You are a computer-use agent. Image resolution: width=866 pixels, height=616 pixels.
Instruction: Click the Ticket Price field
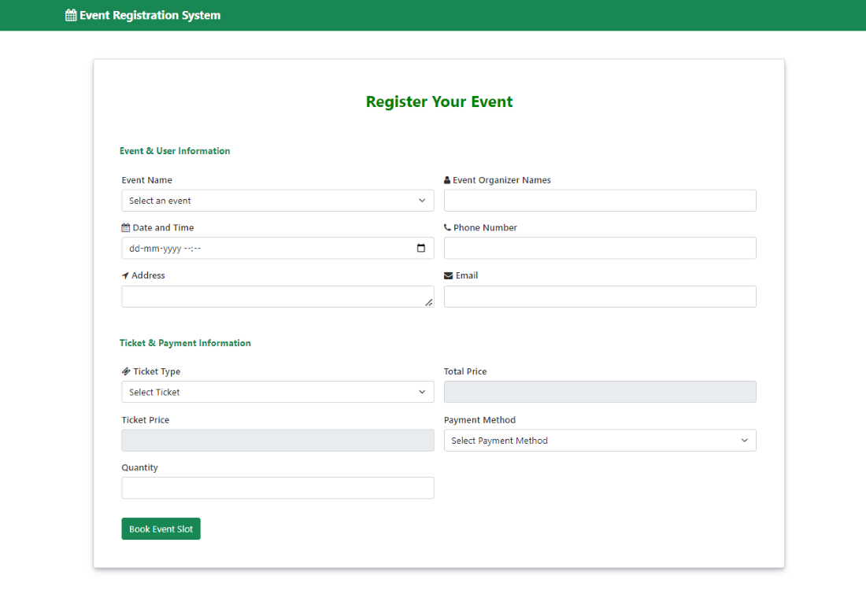tap(277, 441)
